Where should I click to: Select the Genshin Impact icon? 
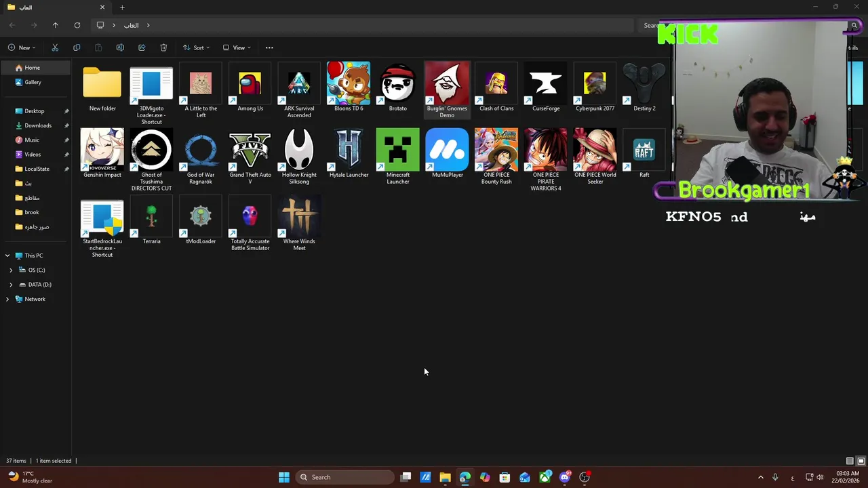pyautogui.click(x=102, y=153)
